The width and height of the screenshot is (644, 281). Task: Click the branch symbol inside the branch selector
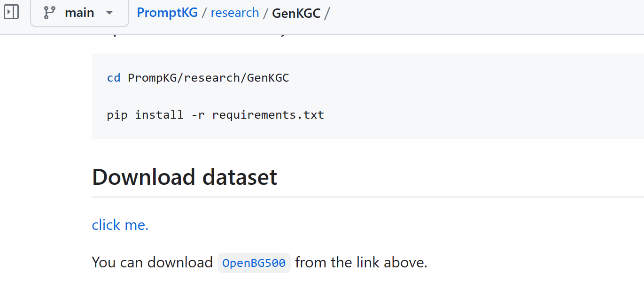[x=49, y=12]
